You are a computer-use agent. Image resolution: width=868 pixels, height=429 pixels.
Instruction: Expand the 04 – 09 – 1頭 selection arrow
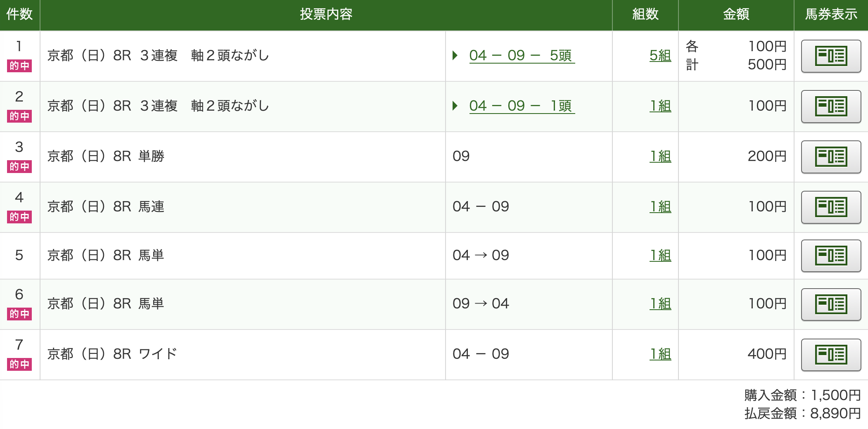pyautogui.click(x=455, y=106)
